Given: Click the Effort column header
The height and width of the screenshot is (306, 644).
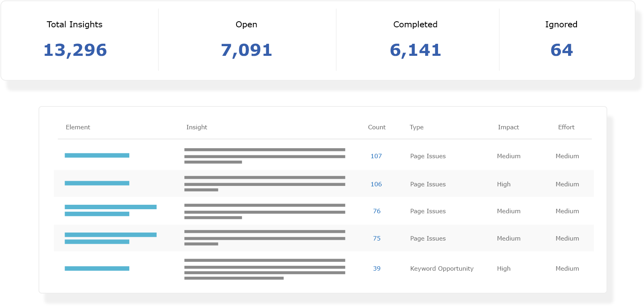Looking at the screenshot, I should point(566,127).
